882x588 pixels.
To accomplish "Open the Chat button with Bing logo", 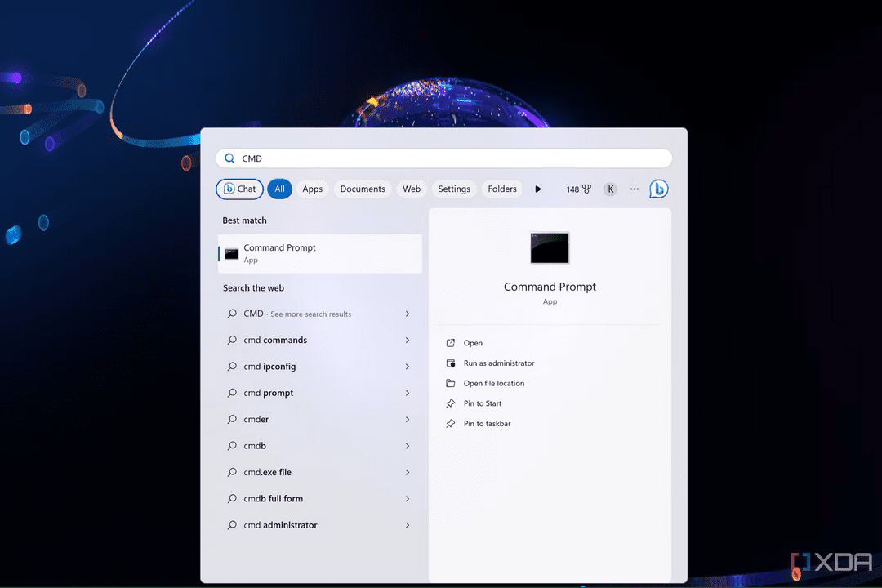I will [x=239, y=189].
